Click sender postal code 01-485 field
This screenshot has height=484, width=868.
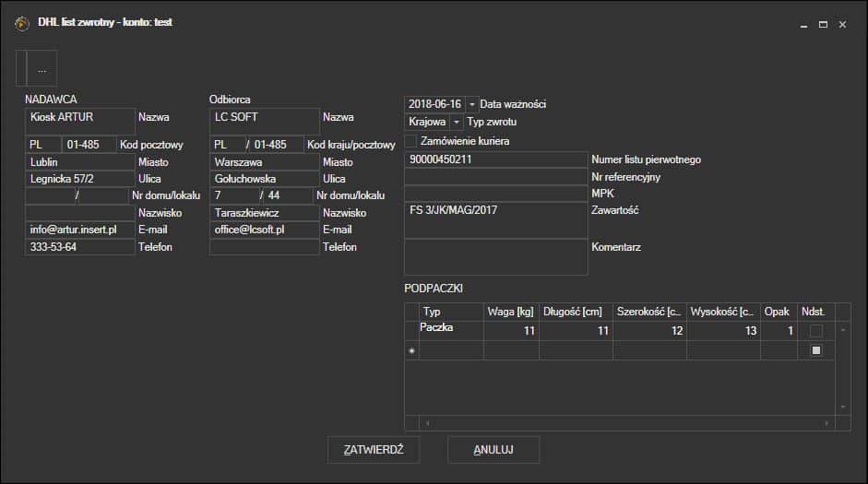pyautogui.click(x=89, y=145)
